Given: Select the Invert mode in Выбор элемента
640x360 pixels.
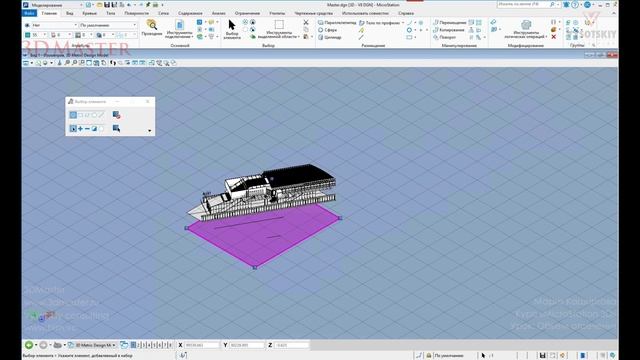Looking at the screenshot, I should (x=94, y=129).
